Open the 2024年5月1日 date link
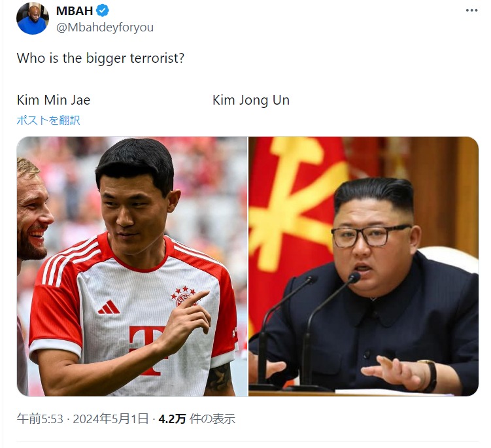 110,419
